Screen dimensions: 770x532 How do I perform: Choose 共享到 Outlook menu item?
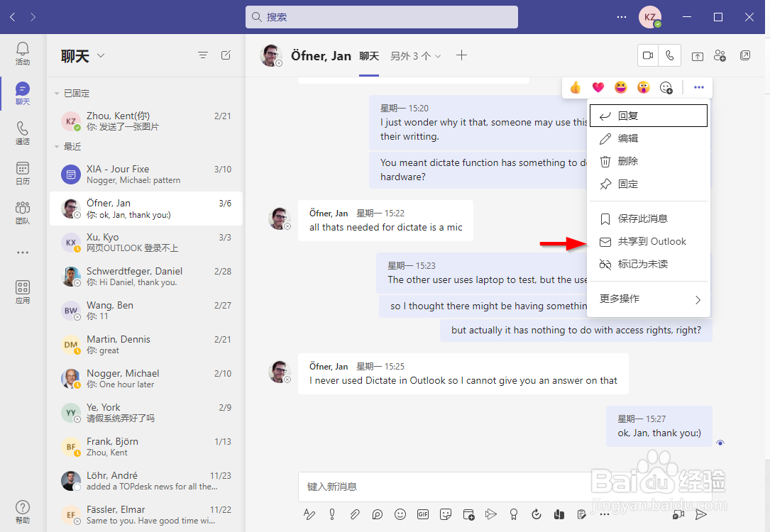(x=649, y=241)
